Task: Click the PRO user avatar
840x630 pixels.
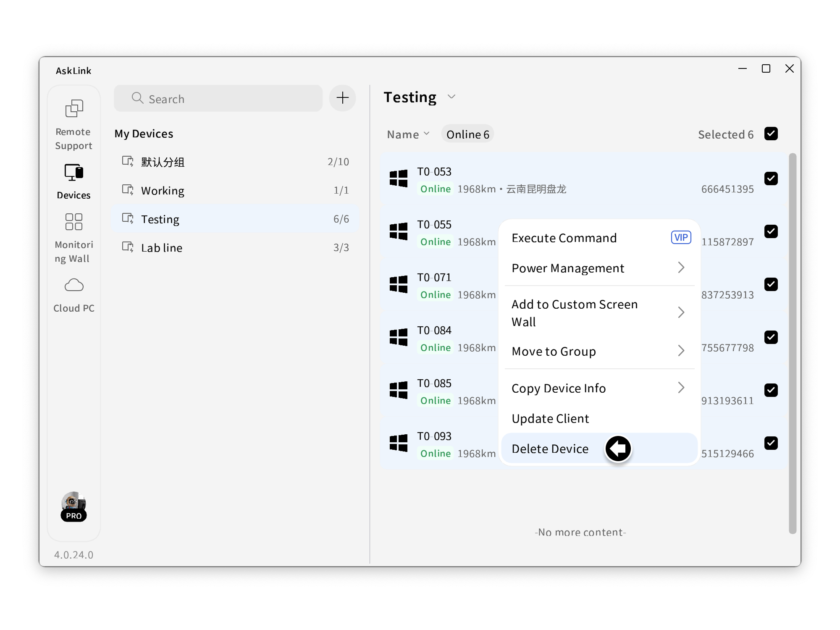Action: (x=74, y=506)
